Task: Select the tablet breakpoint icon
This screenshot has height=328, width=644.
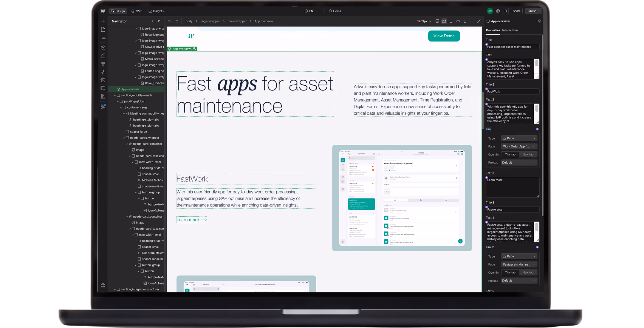Action: (451, 21)
